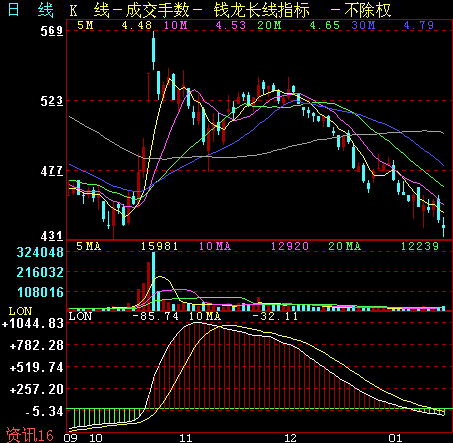Click the tallest cyan candlestick near 569
453x443 pixels.
(x=154, y=50)
